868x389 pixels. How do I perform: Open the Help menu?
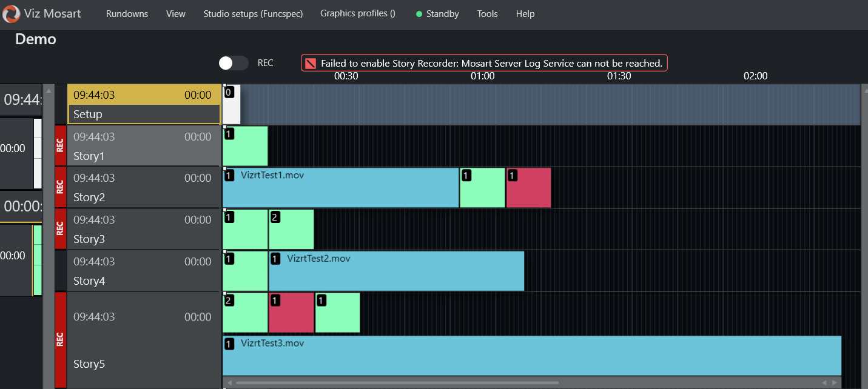click(525, 14)
